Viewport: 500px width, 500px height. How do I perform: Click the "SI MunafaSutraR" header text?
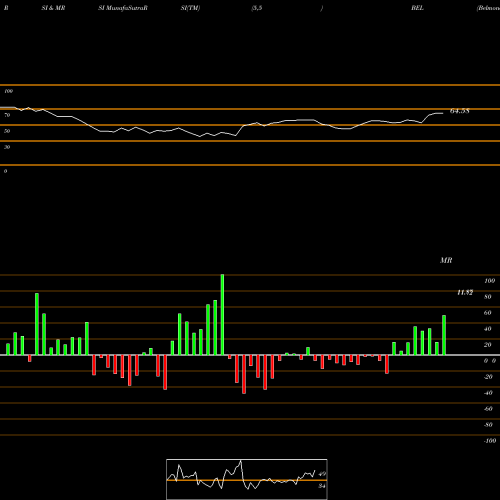coord(123,8)
